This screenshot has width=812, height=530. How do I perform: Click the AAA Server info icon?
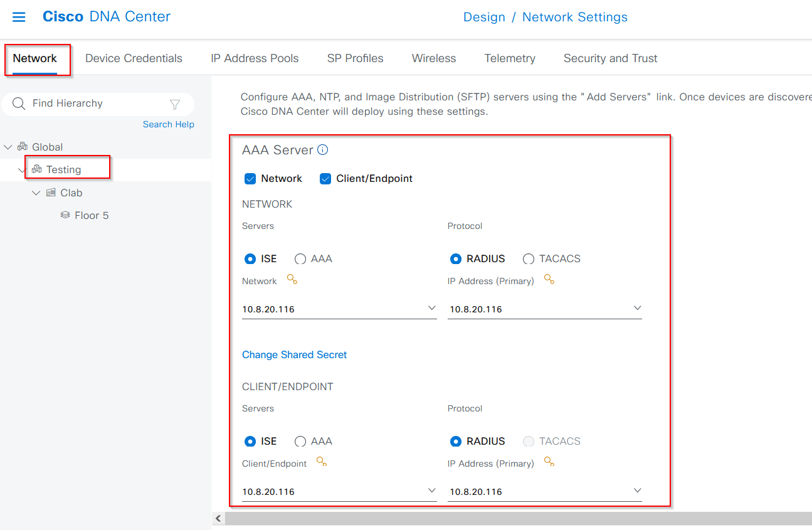323,150
